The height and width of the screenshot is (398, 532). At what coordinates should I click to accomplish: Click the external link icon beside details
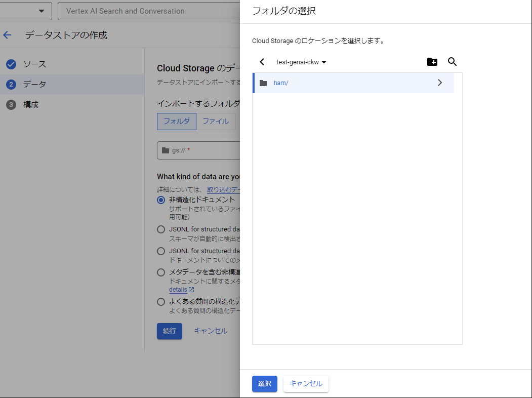190,289
